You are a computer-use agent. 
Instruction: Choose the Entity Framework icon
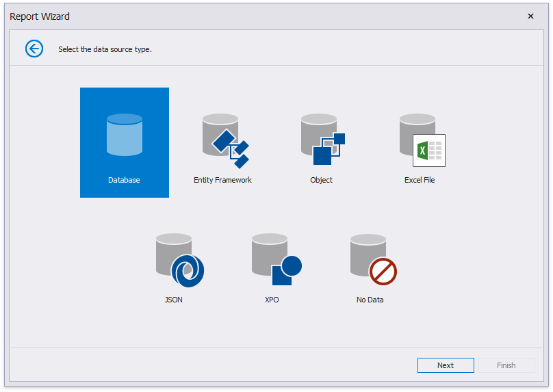(223, 140)
